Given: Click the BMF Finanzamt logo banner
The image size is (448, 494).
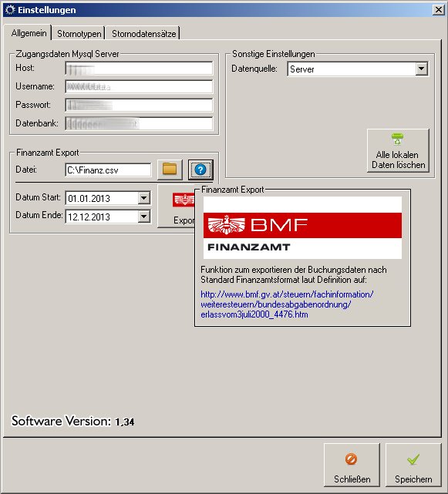Looking at the screenshot, I should [302, 227].
